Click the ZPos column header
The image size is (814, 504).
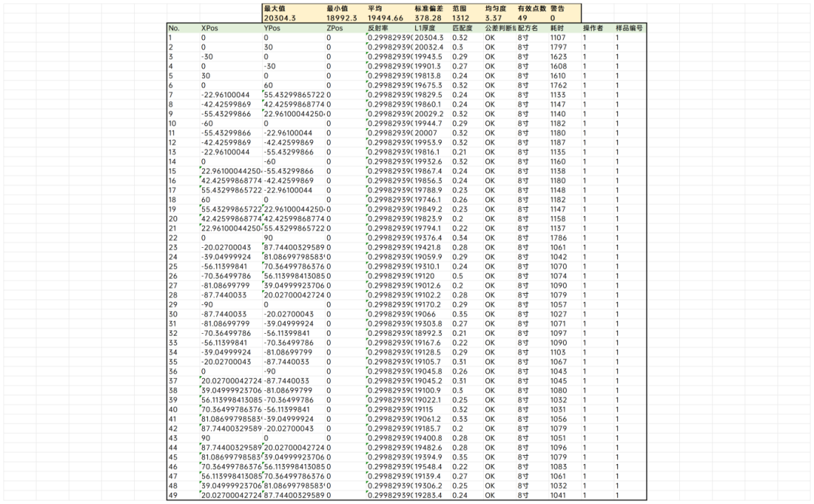point(346,28)
